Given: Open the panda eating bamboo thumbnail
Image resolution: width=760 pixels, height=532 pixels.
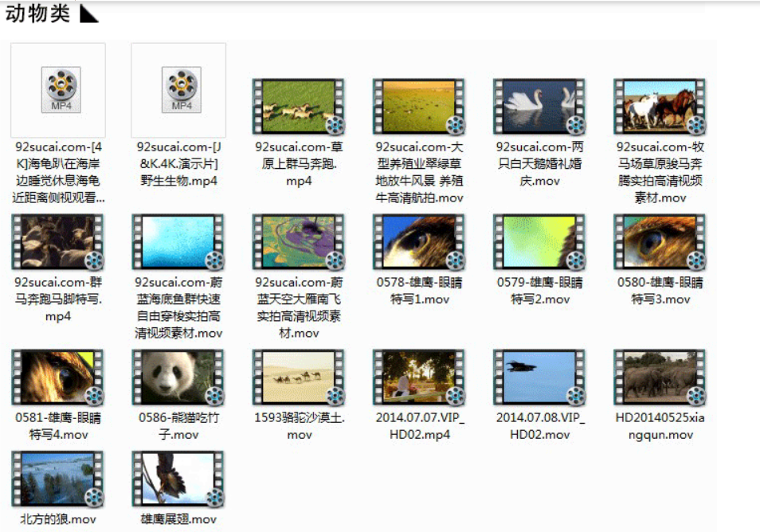Looking at the screenshot, I should point(178,377).
